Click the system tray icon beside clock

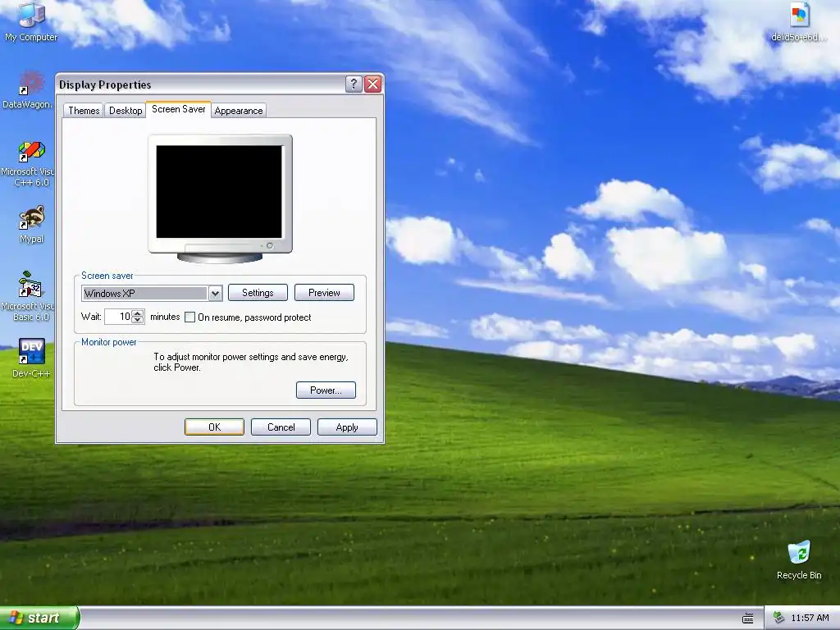[779, 618]
